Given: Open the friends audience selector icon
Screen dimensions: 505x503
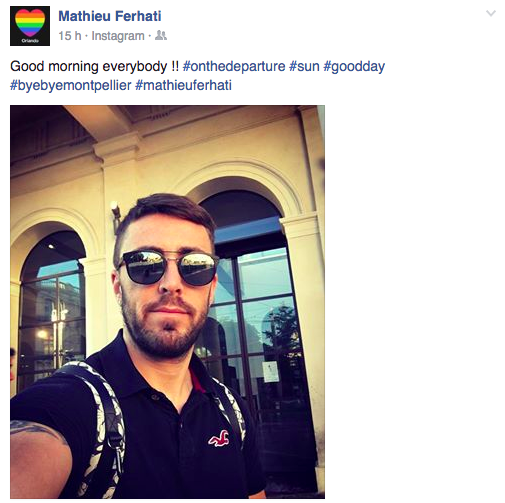Looking at the screenshot, I should tap(161, 35).
